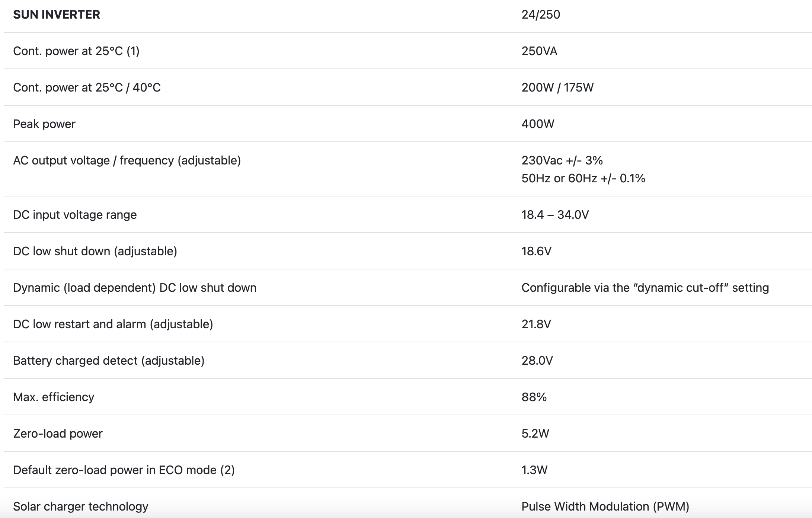
Task: Select the 1.3W ECO mode value
Action: (x=534, y=470)
